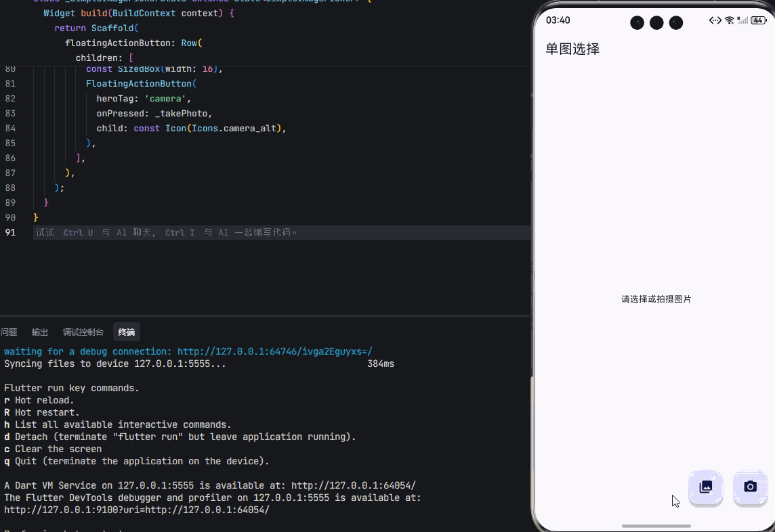This screenshot has width=775, height=532.
Task: Click the phone's developer-mode status icon
Action: [715, 20]
